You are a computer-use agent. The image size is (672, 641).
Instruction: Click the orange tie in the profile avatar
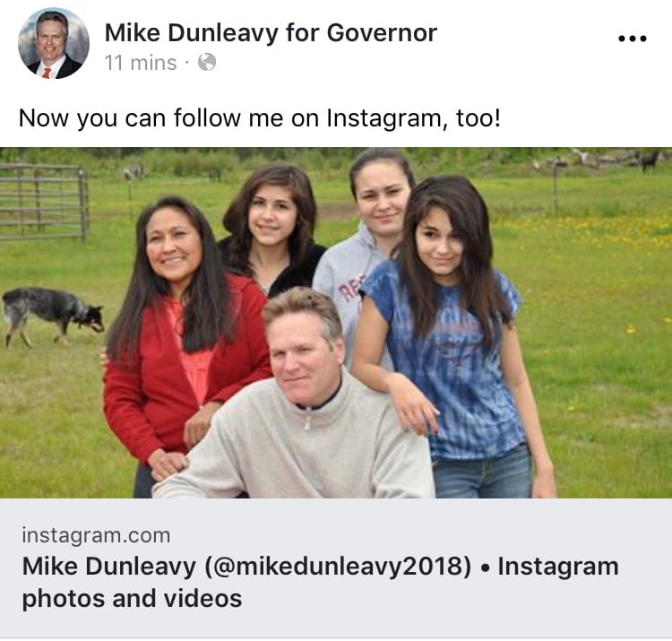(x=47, y=73)
